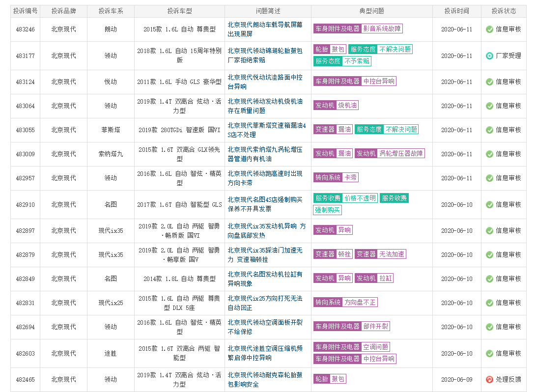
Task: Click green check icon in row 482879
Action: coord(489,254)
